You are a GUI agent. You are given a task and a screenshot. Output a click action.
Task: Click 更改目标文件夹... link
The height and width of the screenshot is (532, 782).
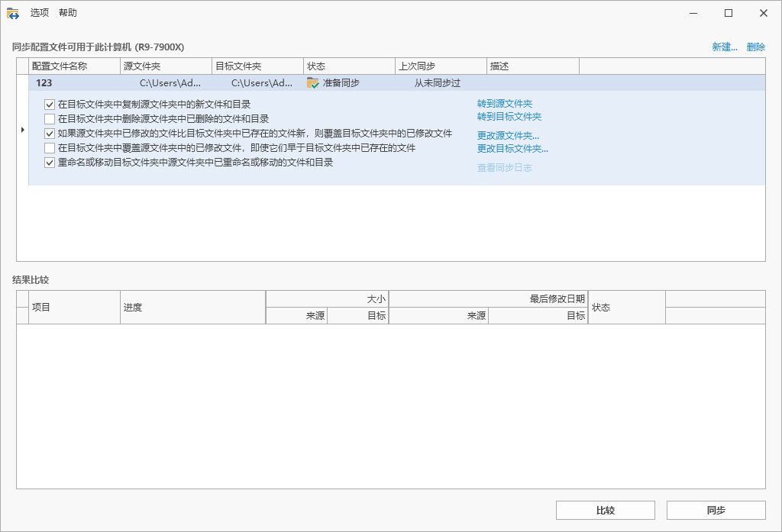click(512, 149)
